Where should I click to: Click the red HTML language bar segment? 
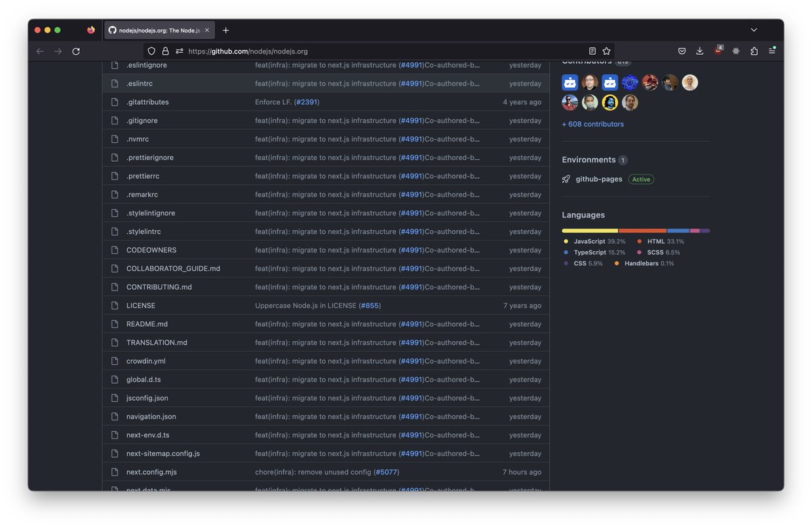[643, 231]
